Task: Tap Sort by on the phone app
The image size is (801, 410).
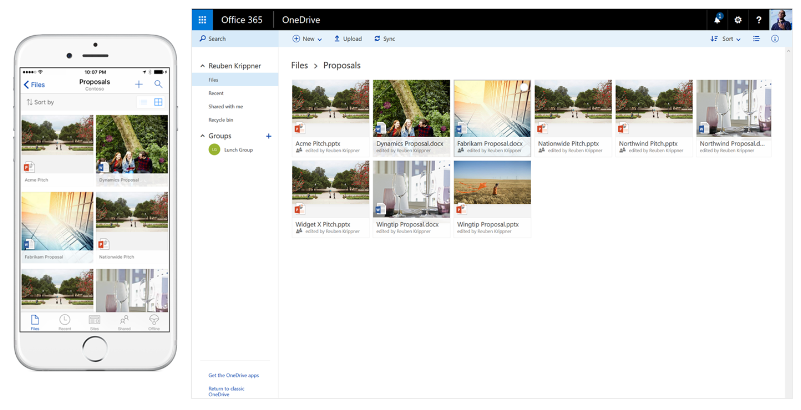Action: coord(40,102)
